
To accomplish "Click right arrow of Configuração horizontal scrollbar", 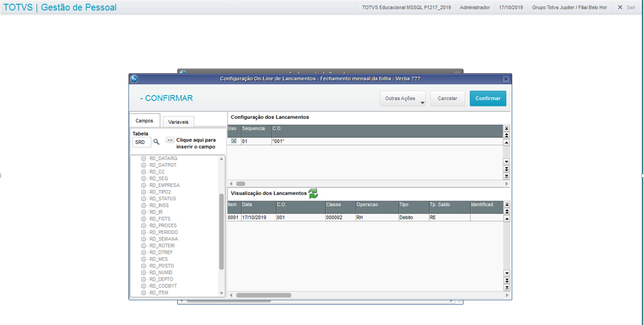I will click(506, 183).
